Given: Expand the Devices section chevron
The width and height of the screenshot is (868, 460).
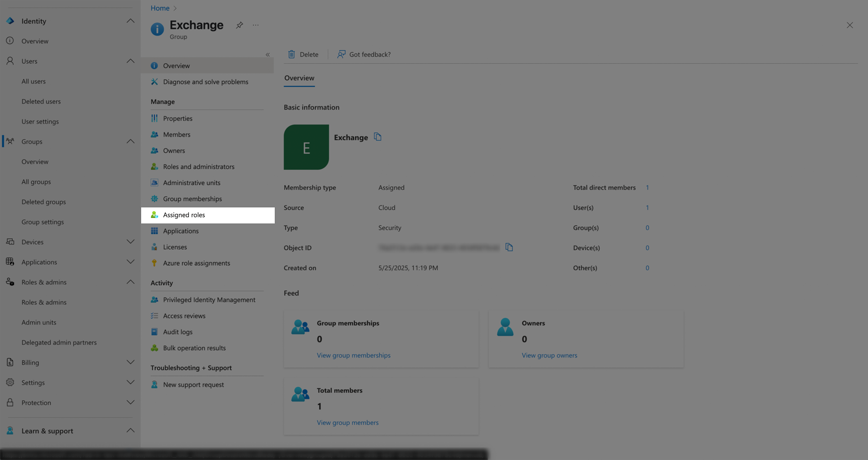Looking at the screenshot, I should 131,242.
